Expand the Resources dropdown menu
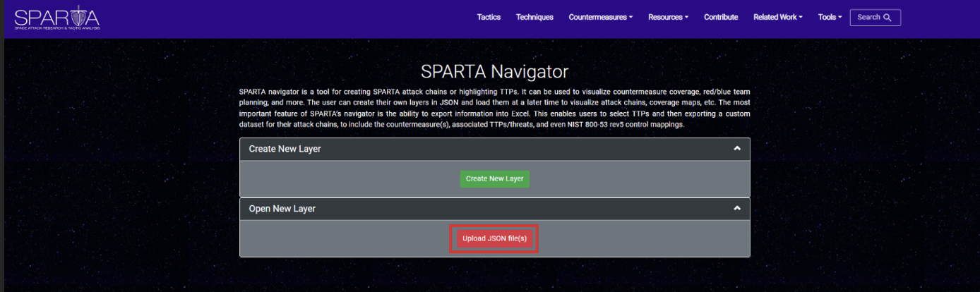 [668, 18]
